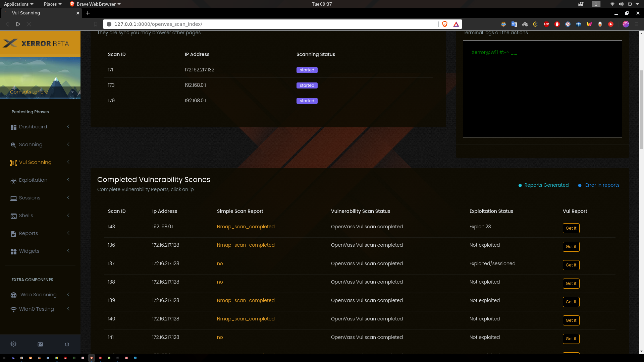The width and height of the screenshot is (644, 362).
Task: Click the Shells terminal icon
Action: (13, 216)
